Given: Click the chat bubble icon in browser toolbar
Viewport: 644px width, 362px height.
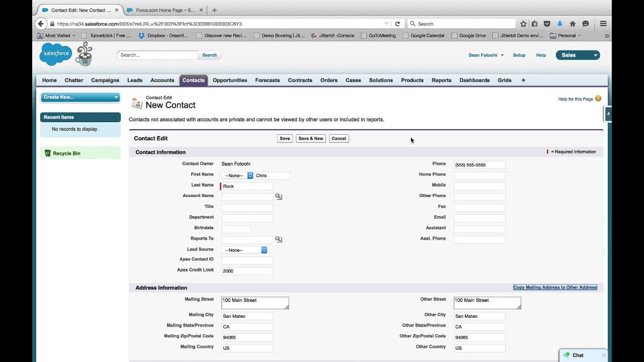Looking at the screenshot, I should 586,24.
